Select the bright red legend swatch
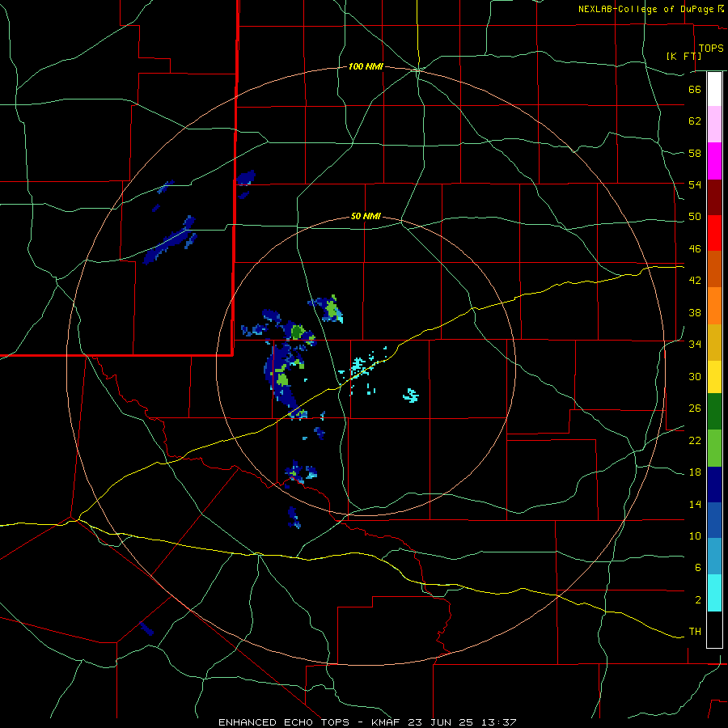Viewport: 728px width, 728px height. click(714, 233)
